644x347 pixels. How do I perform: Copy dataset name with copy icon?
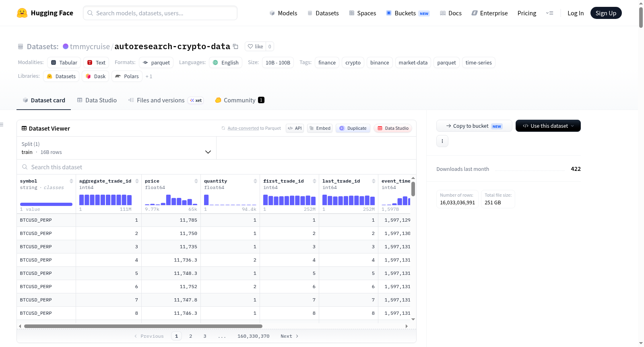236,46
